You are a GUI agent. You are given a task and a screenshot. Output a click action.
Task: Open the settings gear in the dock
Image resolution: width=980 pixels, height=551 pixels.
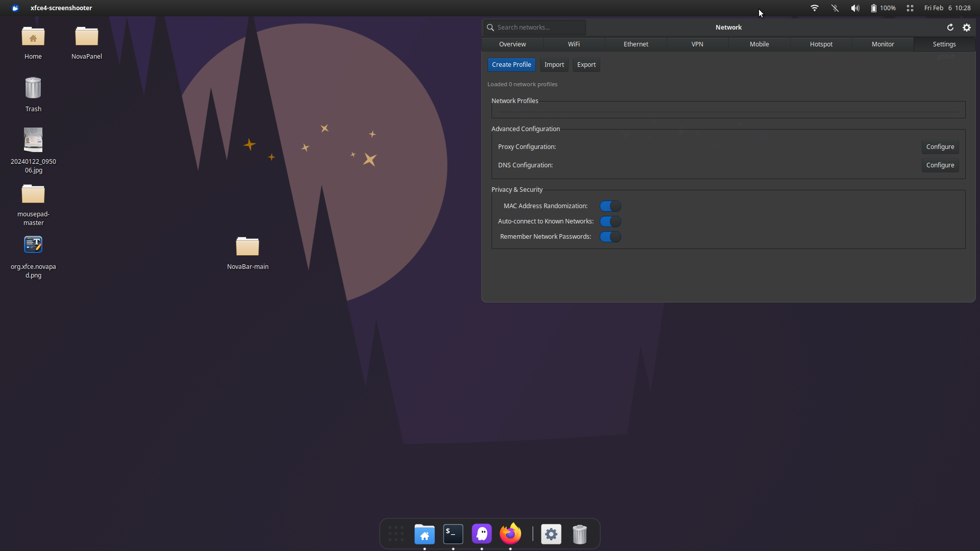(x=551, y=534)
